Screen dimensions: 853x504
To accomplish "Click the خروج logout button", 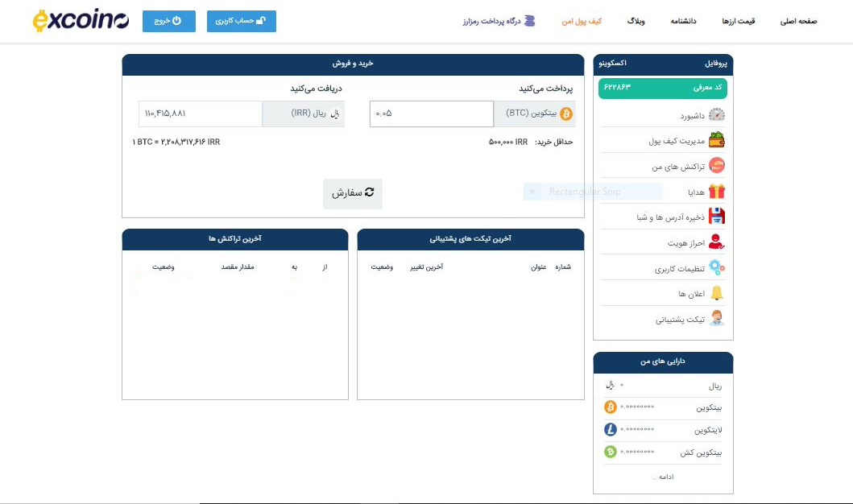I will pos(168,21).
